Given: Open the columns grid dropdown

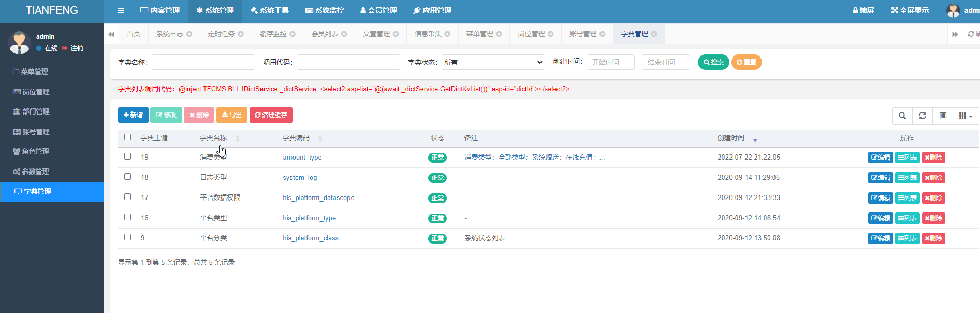Looking at the screenshot, I should pos(966,116).
